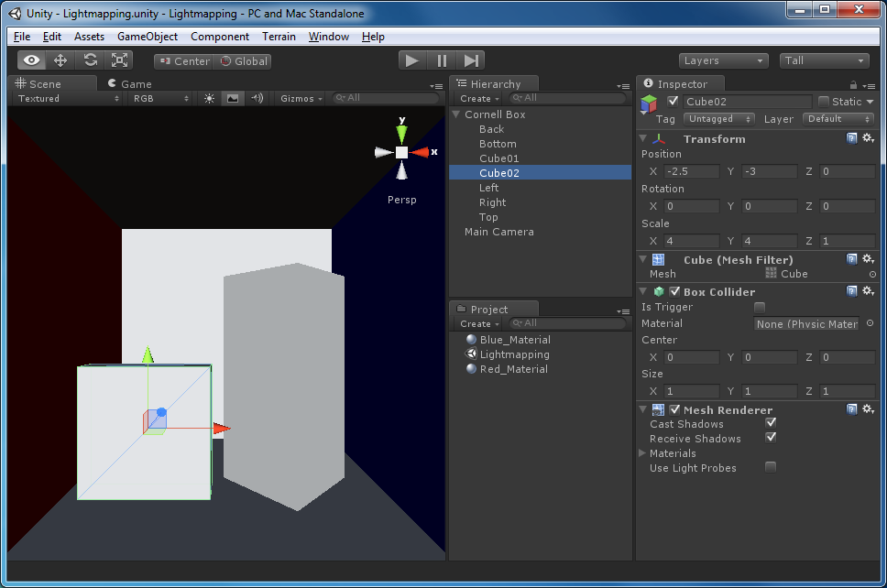Toggle the Cast Shadows checkbox
887x588 pixels.
point(771,423)
